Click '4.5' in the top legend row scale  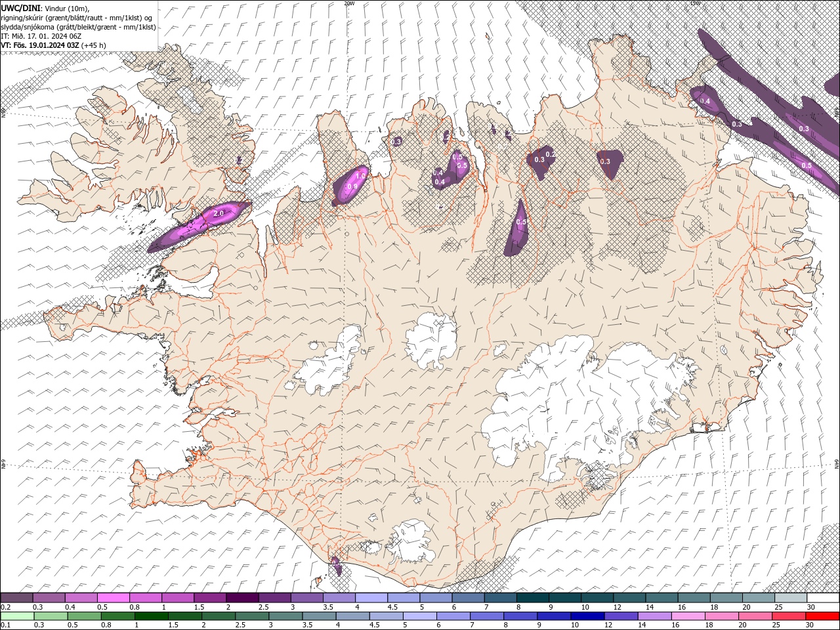click(x=392, y=608)
